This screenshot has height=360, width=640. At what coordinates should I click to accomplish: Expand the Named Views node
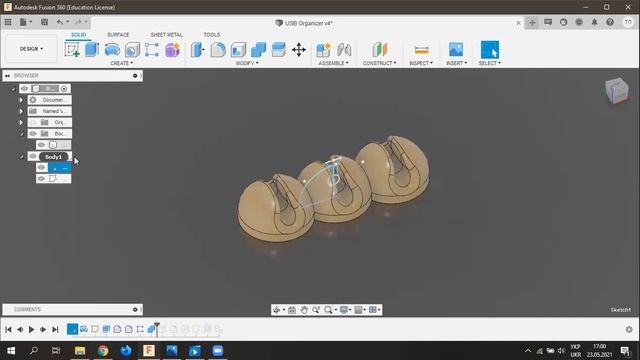[21, 111]
